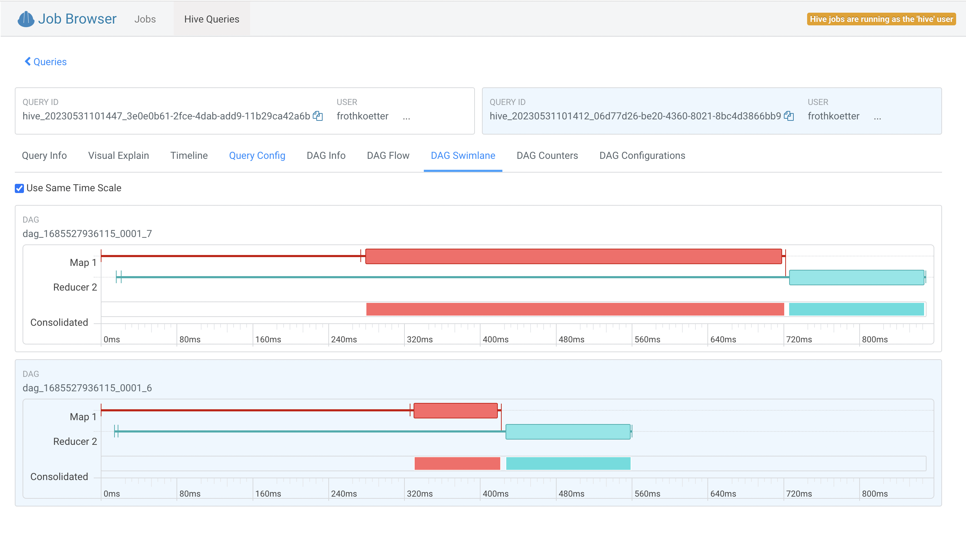Screen dimensions: 966x560
Task: Open the DAG Counters tab
Action: (x=547, y=155)
